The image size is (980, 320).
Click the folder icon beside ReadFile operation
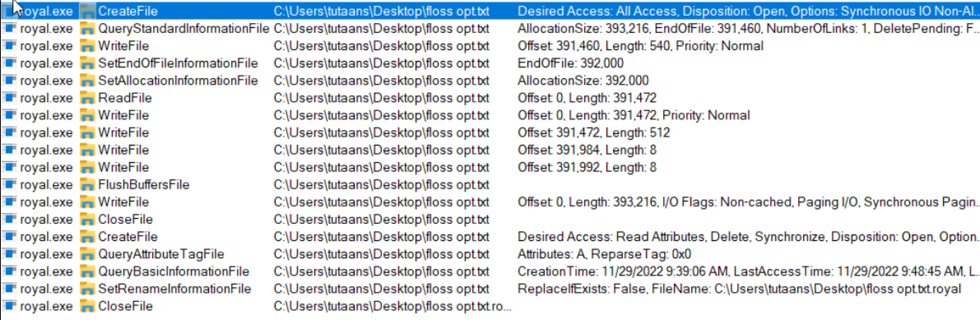click(x=86, y=98)
